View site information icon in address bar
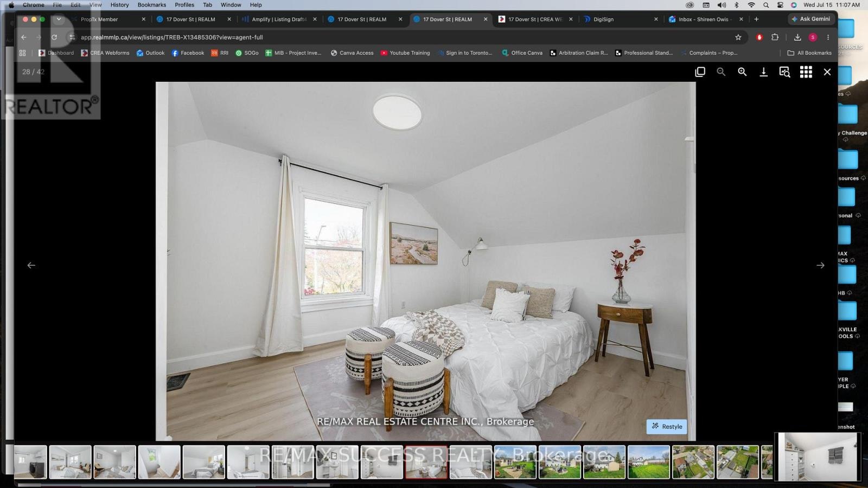Viewport: 868px width, 488px height. coord(72,37)
